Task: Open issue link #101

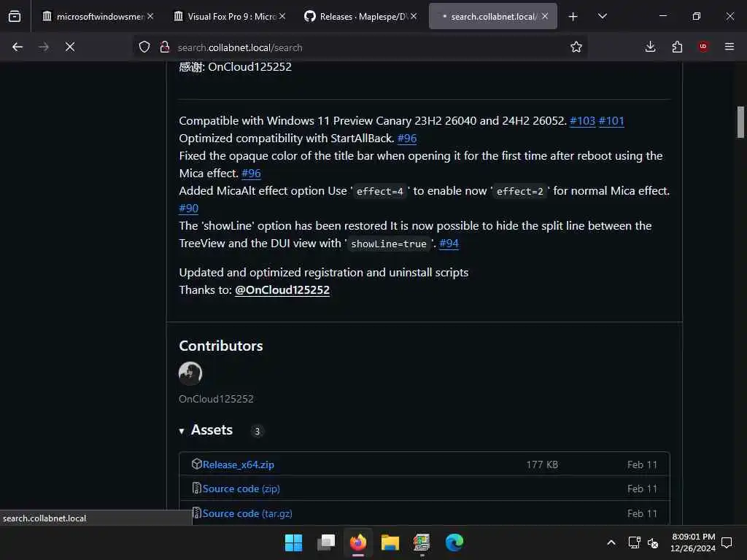Action: coord(611,121)
